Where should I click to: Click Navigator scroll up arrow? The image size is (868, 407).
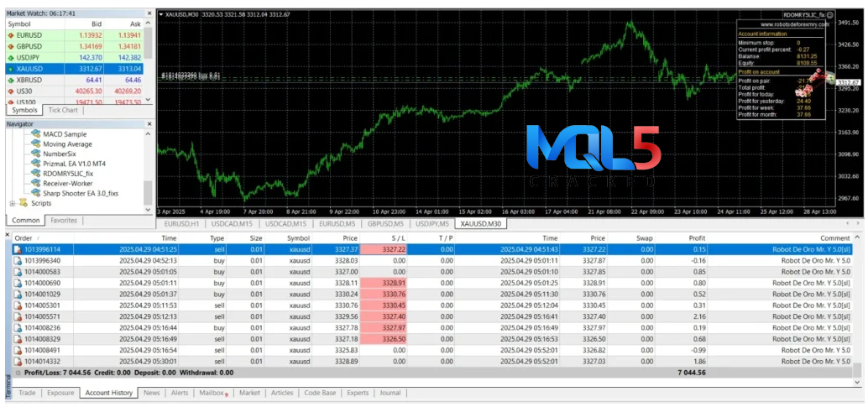pos(148,134)
